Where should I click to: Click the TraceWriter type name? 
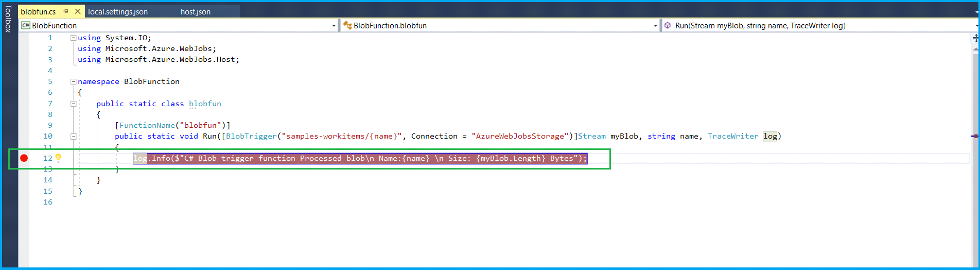[733, 136]
